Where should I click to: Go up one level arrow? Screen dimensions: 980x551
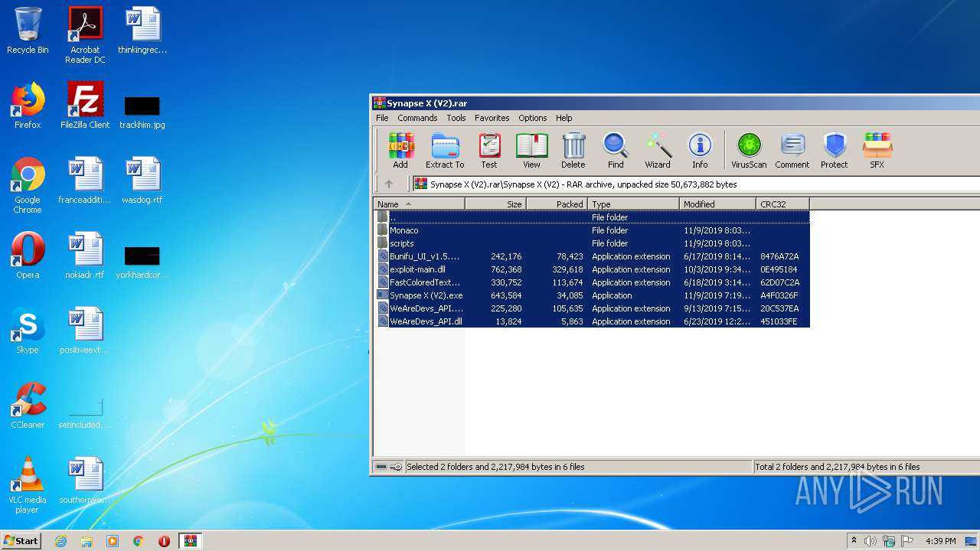(389, 184)
